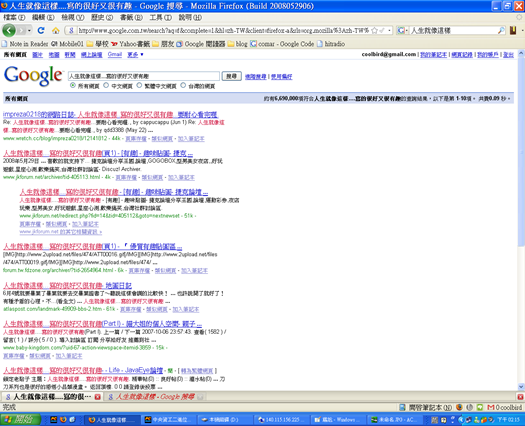Open the Mobile01 bookmark

[x=67, y=44]
